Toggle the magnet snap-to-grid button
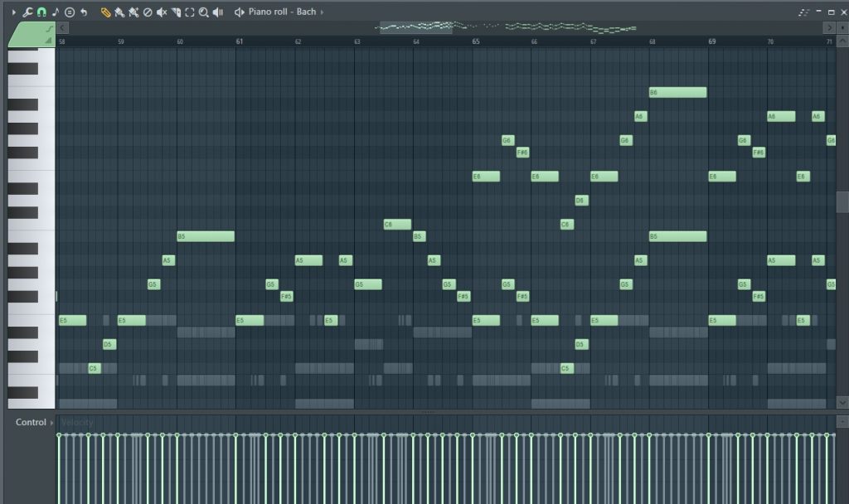849x504 pixels. point(41,12)
